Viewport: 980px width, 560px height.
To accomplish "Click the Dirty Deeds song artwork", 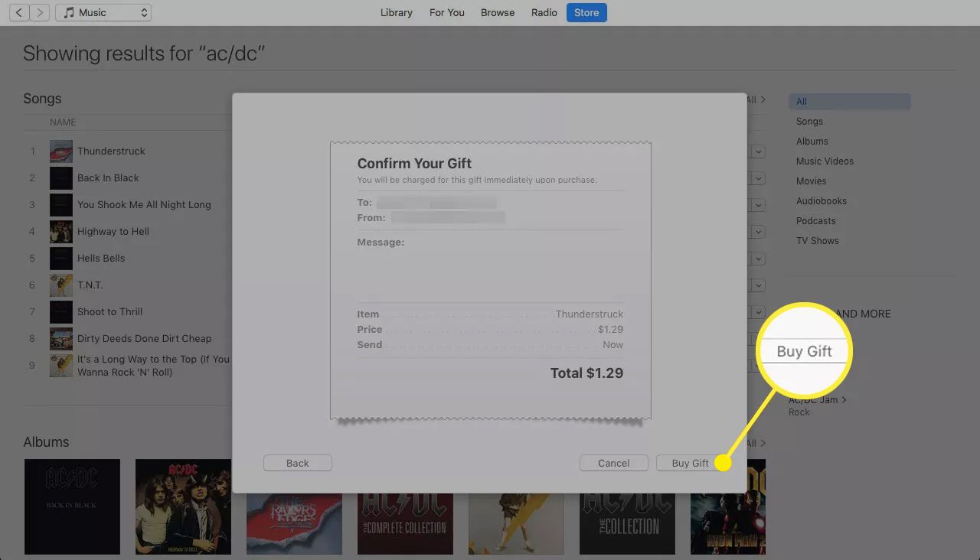I will [x=61, y=338].
